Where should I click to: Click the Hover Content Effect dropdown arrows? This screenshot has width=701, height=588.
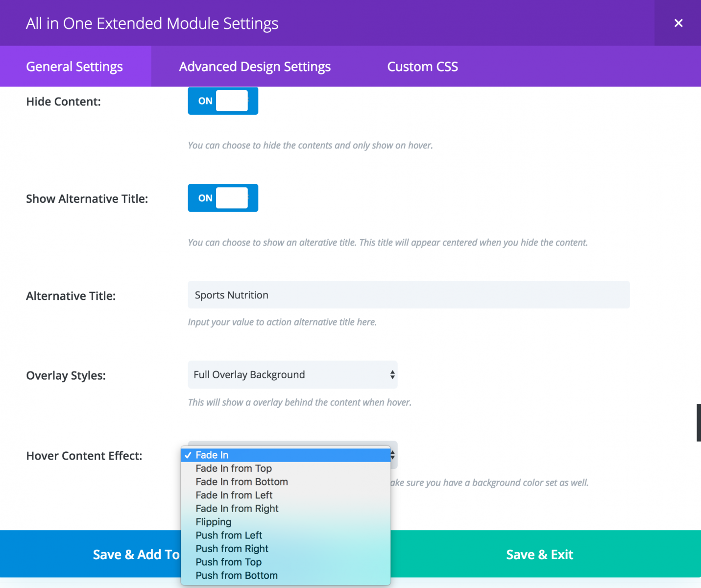[x=393, y=455]
